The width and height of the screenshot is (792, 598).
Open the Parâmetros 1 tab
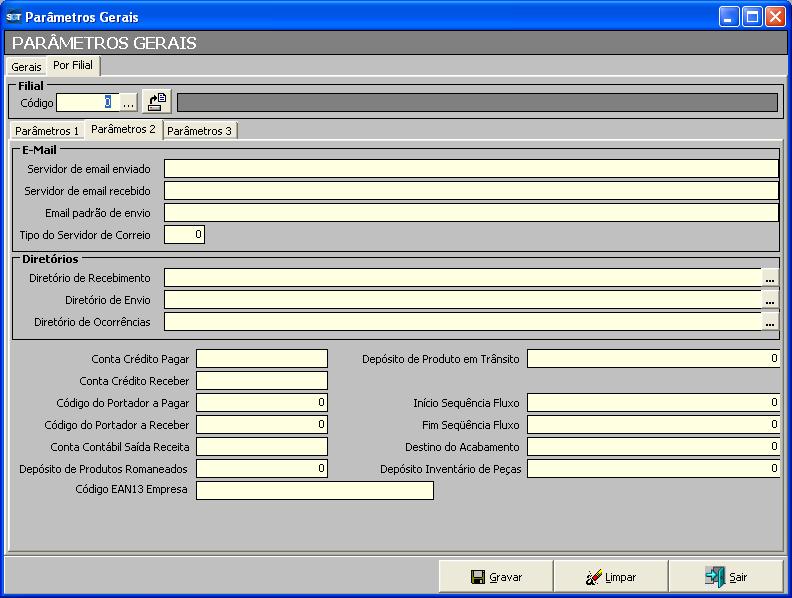click(x=47, y=131)
